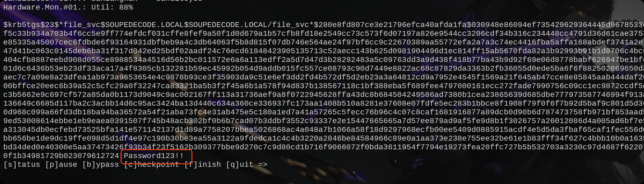Screen dimensions: 644x184
Task: Click hash line starting 404cfb8887eebd90
Action: (324, 60)
